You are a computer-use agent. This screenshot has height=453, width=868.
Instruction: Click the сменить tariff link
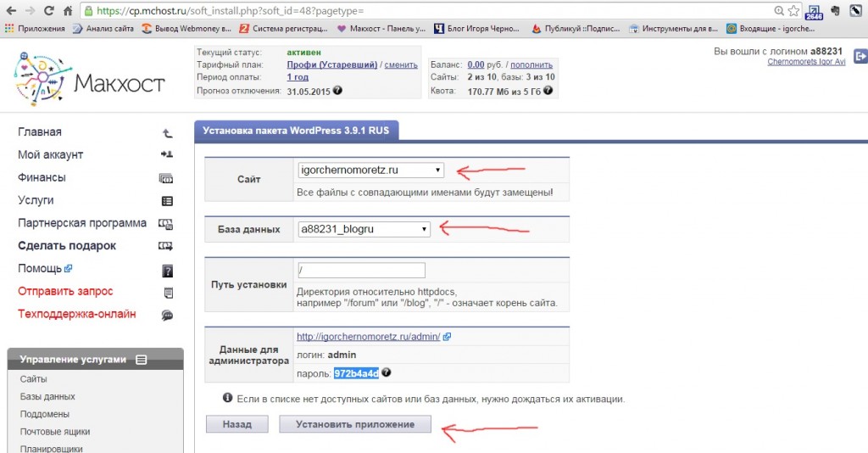(x=401, y=64)
